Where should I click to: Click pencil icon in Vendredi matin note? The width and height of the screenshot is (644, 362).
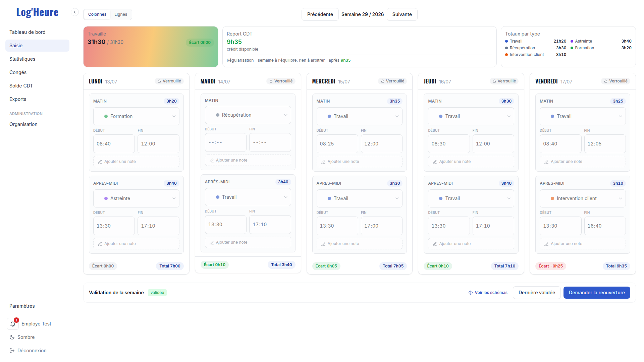tap(546, 162)
